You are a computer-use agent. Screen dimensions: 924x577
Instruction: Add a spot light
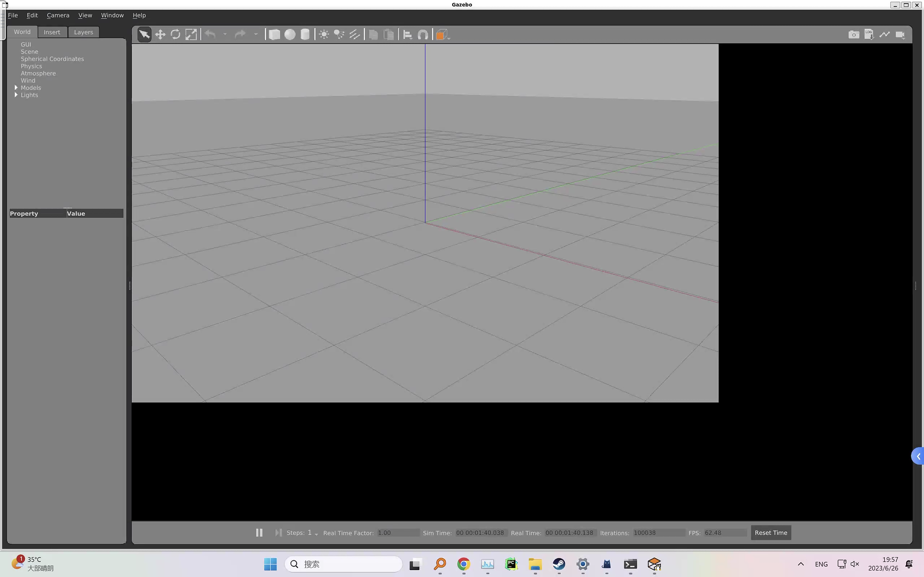[339, 35]
